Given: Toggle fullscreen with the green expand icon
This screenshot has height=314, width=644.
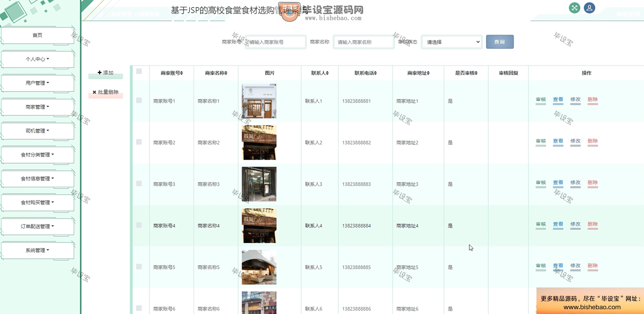Looking at the screenshot, I should 575,8.
